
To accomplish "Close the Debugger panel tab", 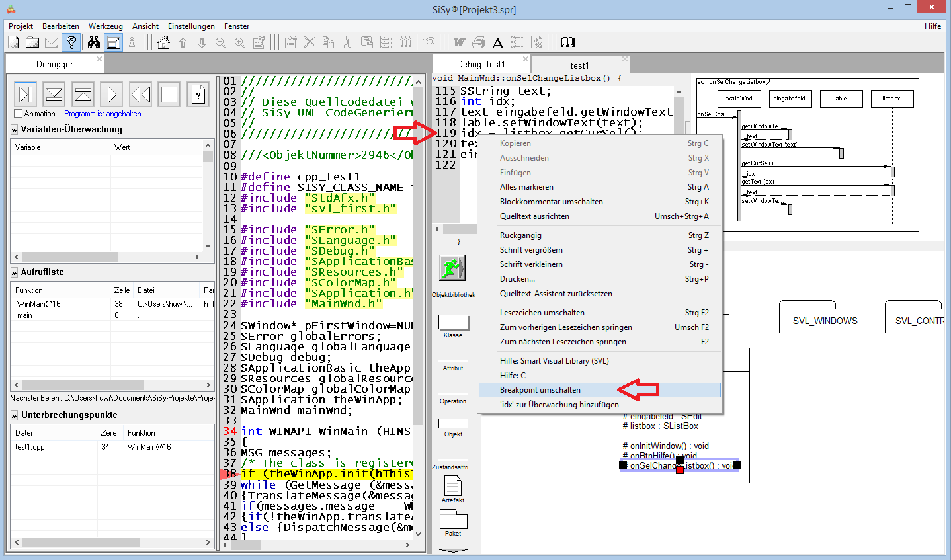I will (x=99, y=60).
